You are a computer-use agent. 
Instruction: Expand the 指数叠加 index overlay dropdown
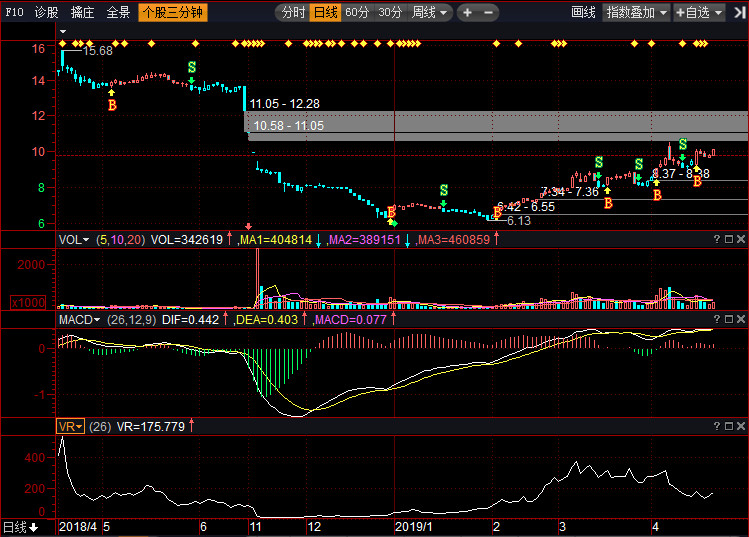tap(637, 13)
